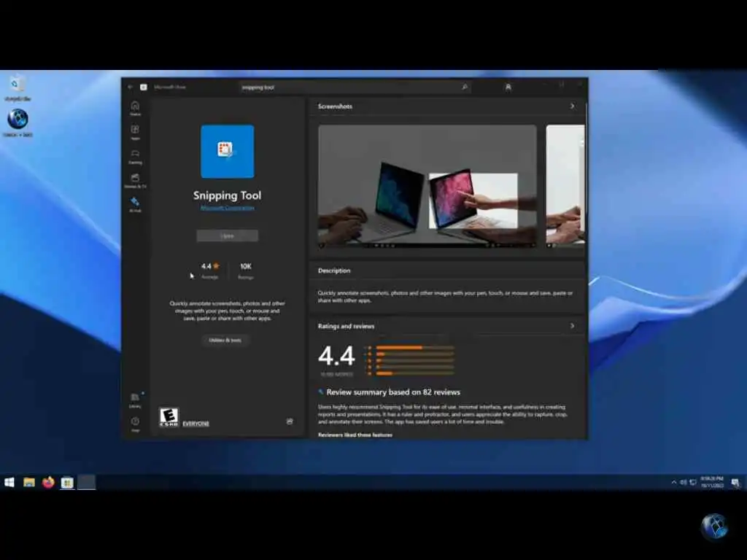
Task: Click the Open button for Snipping Tool
Action: pyautogui.click(x=228, y=236)
